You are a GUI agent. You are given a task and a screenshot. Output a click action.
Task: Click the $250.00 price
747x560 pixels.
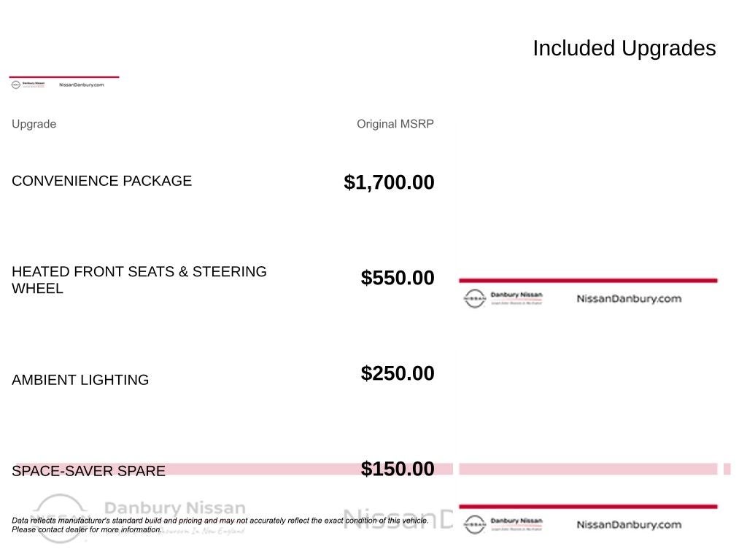398,373
